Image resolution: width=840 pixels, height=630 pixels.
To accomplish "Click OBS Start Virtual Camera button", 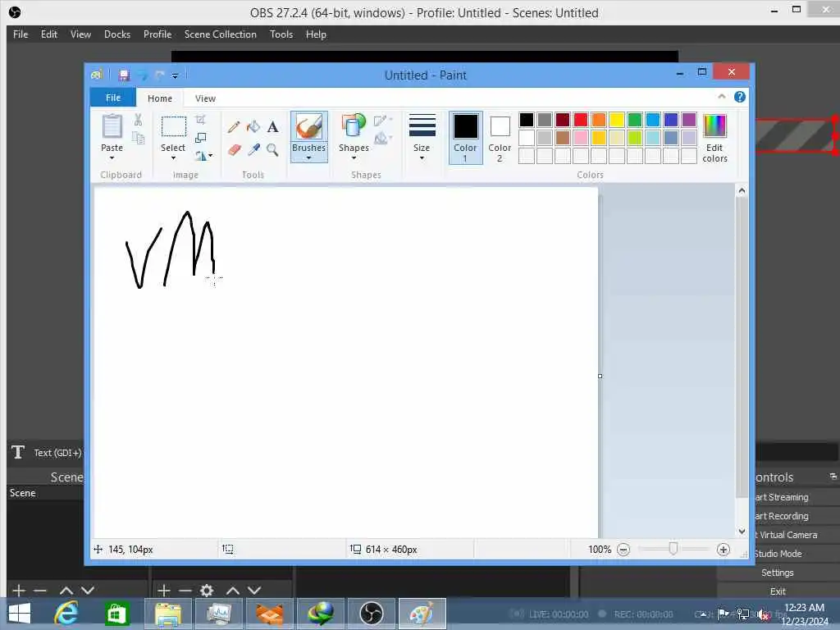I will 785,535.
